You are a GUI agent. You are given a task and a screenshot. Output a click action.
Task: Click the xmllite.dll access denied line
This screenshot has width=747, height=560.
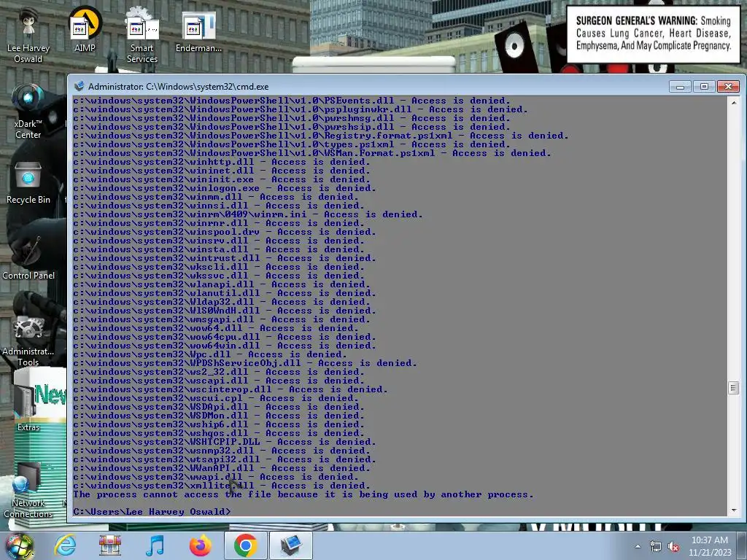click(222, 486)
